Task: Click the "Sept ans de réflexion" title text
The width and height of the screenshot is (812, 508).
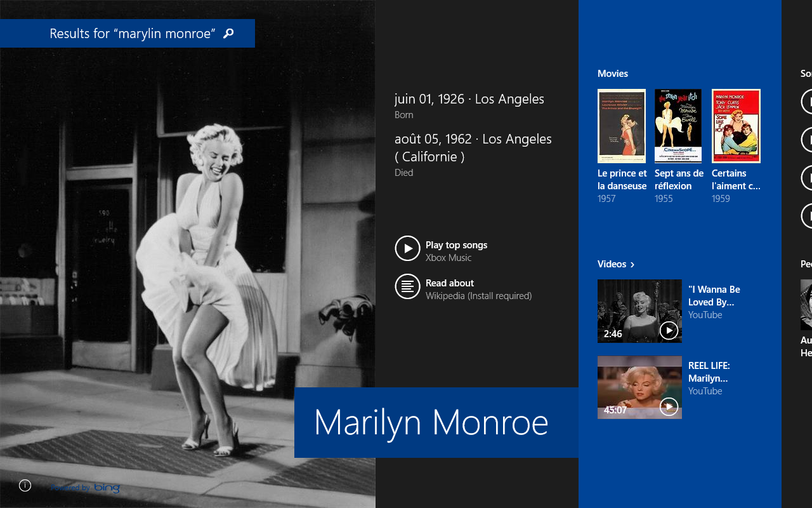Action: tap(679, 180)
